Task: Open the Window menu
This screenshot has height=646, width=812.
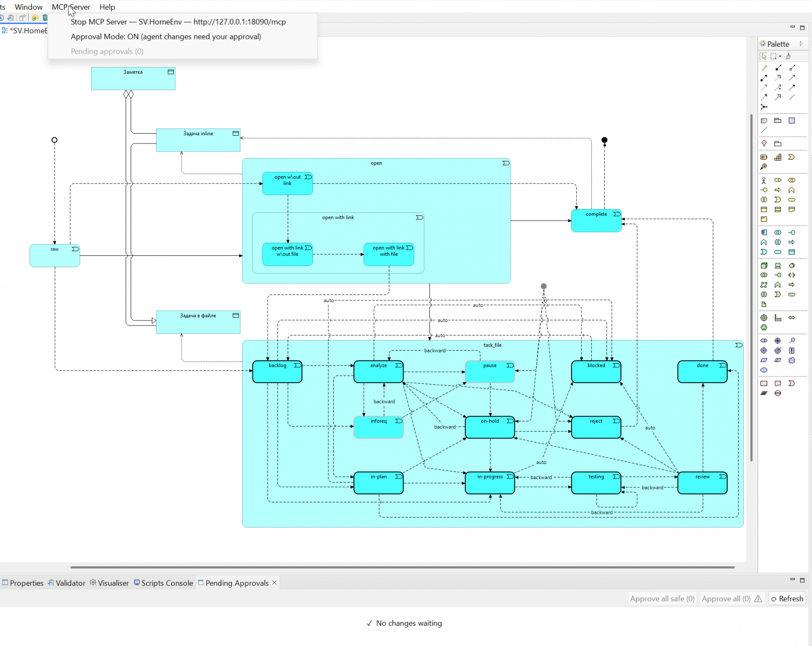Action: [x=29, y=7]
